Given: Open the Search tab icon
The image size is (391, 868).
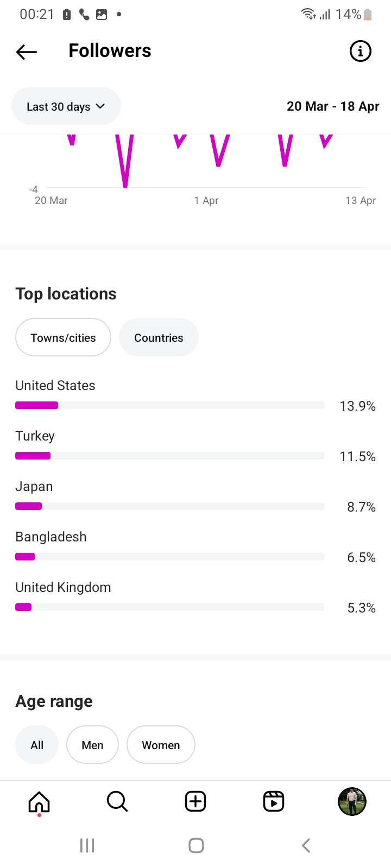Looking at the screenshot, I should pyautogui.click(x=117, y=801).
